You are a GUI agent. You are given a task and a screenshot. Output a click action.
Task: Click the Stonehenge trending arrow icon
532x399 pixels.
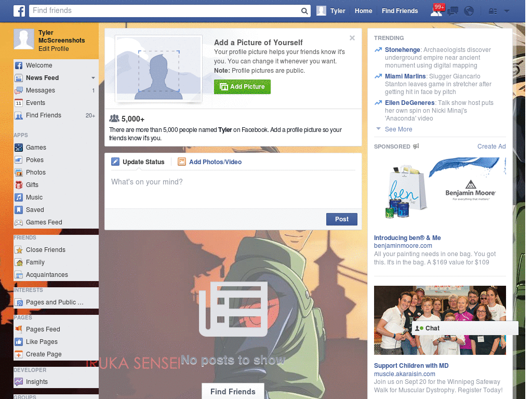point(378,50)
